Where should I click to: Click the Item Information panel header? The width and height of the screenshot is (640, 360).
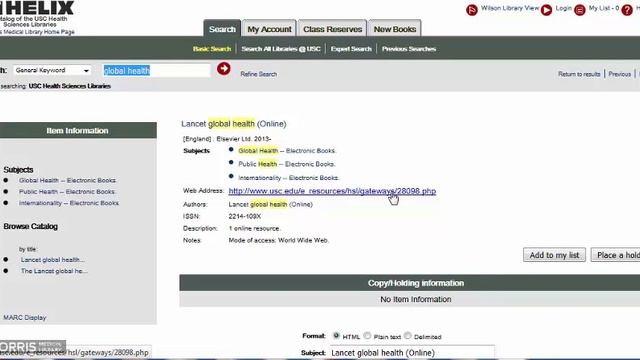[x=78, y=131]
